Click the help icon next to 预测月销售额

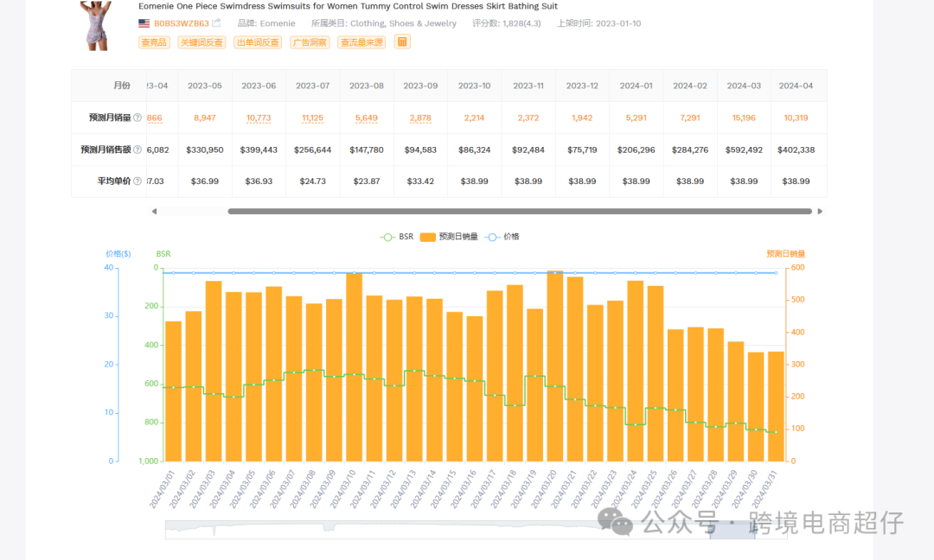138,150
